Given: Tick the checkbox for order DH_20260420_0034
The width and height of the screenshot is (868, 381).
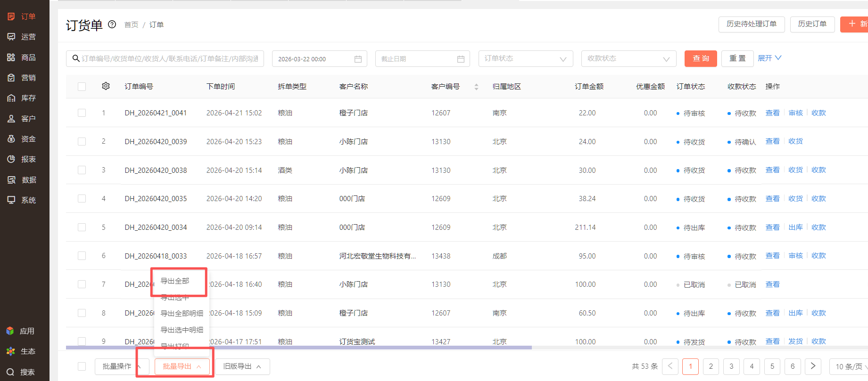Looking at the screenshot, I should coord(82,227).
